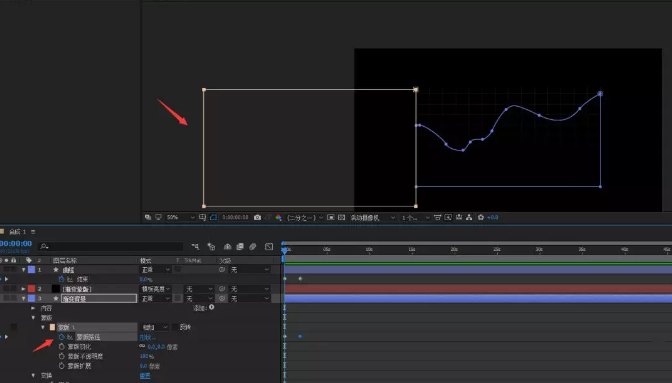Viewport: 672px width, 383px height.
Task: Toggle hide shy layers icon
Action: click(228, 246)
